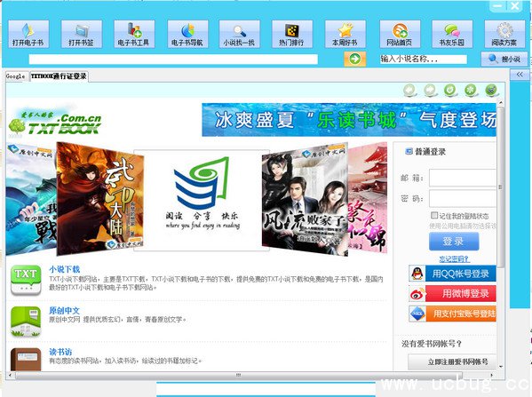Open 书友乐园 chat bubbles icon
The image size is (532, 397).
[452, 34]
